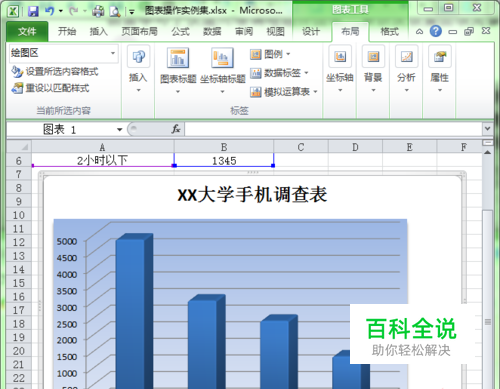Click the worksheet split box above scrollbar
The width and height of the screenshot is (500, 389).
tap(488, 143)
